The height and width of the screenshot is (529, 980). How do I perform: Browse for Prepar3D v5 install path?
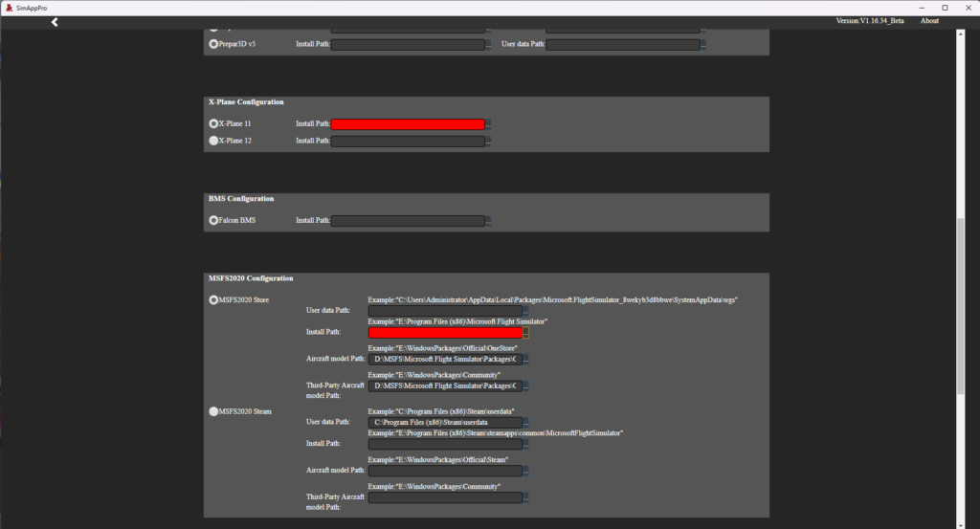pos(488,45)
